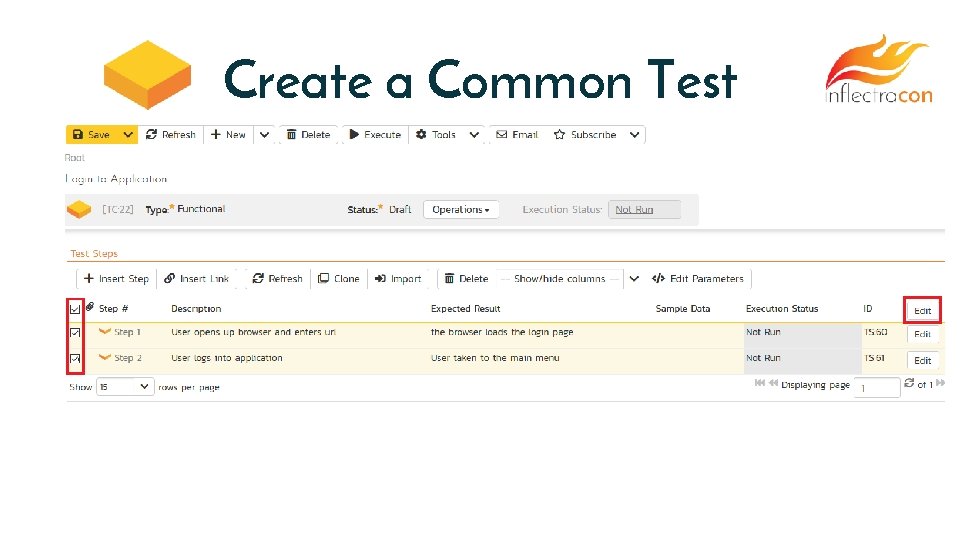This screenshot has height=540, width=960.
Task: Click Insert Link in Test Steps toolbar
Action: pyautogui.click(x=197, y=279)
